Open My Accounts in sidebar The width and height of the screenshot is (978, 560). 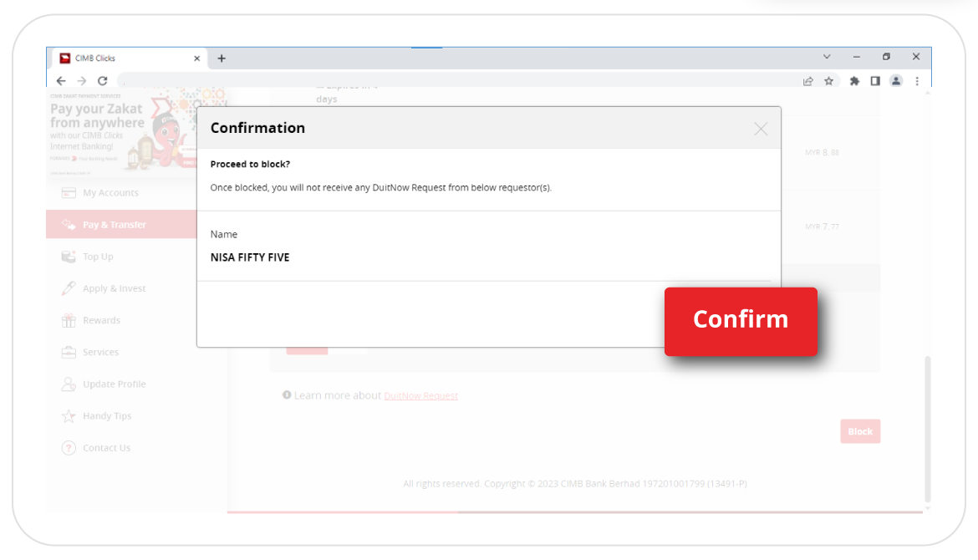110,193
